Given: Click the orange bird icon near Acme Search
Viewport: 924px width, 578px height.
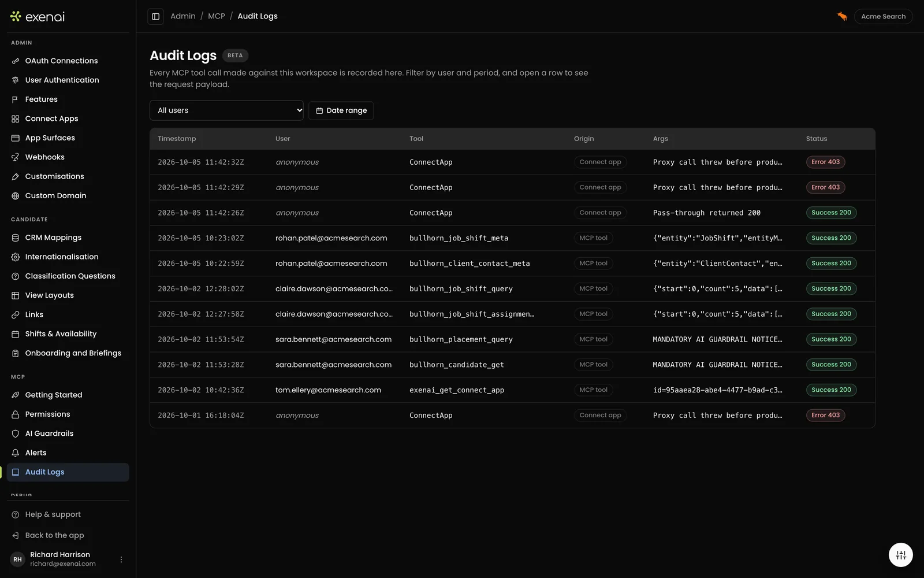Looking at the screenshot, I should (x=842, y=16).
